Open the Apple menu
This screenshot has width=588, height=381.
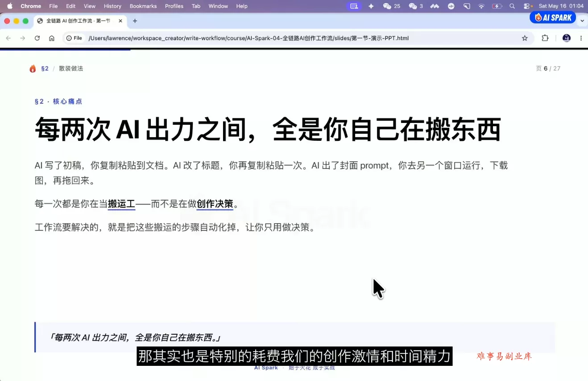coord(10,6)
